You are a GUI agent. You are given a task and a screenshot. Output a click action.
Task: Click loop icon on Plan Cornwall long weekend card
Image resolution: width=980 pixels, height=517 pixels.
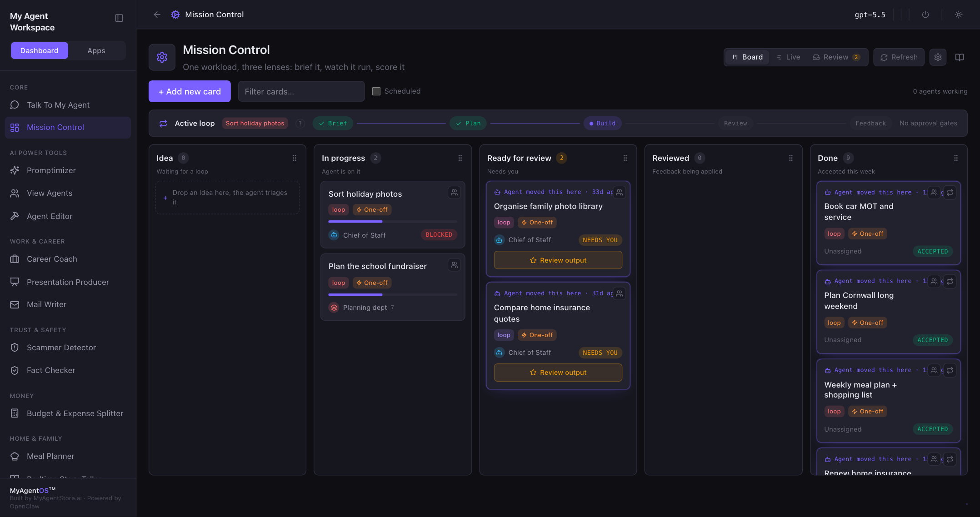click(x=950, y=281)
